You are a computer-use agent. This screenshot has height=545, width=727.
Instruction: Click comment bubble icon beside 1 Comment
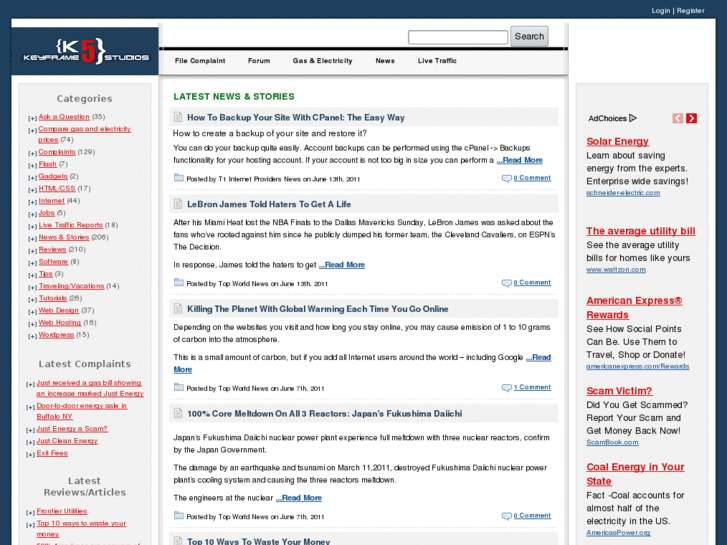[x=507, y=388]
